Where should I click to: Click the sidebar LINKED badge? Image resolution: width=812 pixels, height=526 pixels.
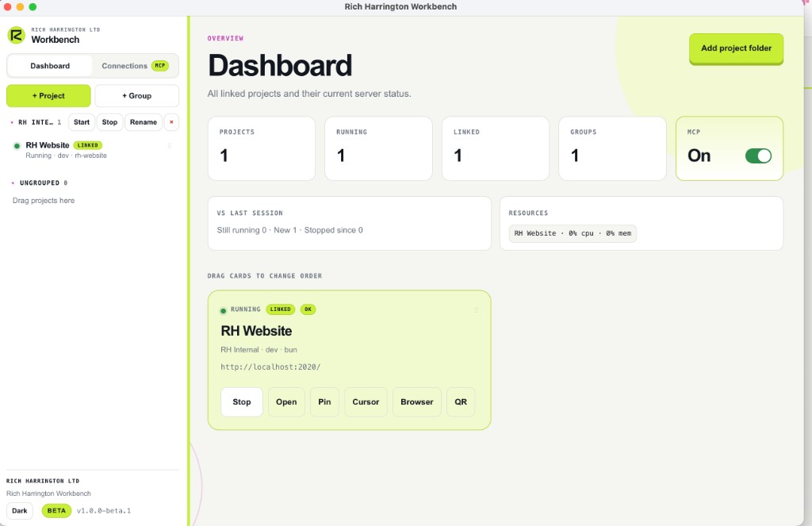pyautogui.click(x=87, y=145)
